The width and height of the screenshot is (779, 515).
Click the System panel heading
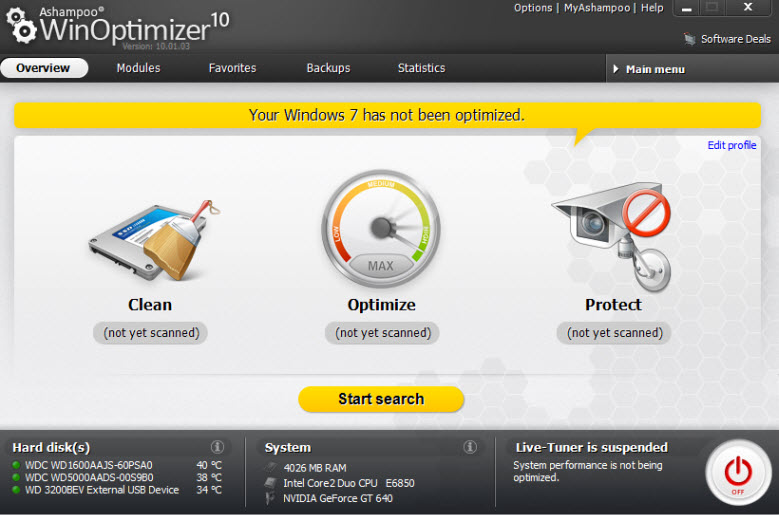coord(288,447)
